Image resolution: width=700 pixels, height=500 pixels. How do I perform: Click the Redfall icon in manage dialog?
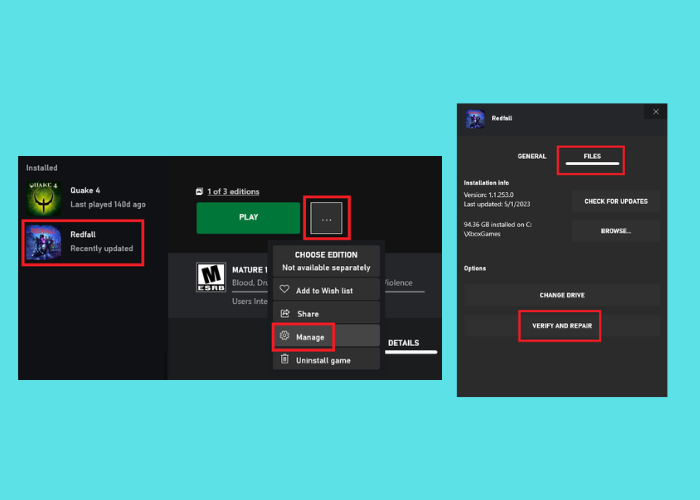coord(475,119)
